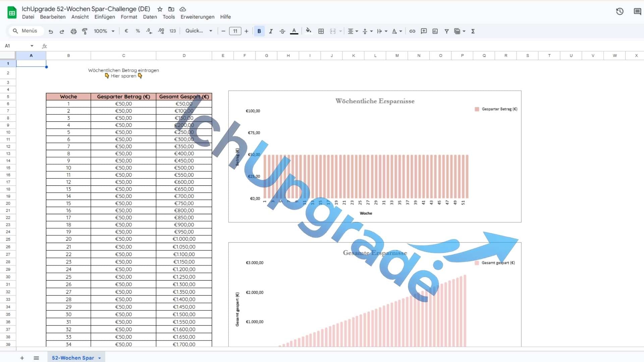The width and height of the screenshot is (644, 362).
Task: Click the borders grid icon
Action: click(x=321, y=31)
